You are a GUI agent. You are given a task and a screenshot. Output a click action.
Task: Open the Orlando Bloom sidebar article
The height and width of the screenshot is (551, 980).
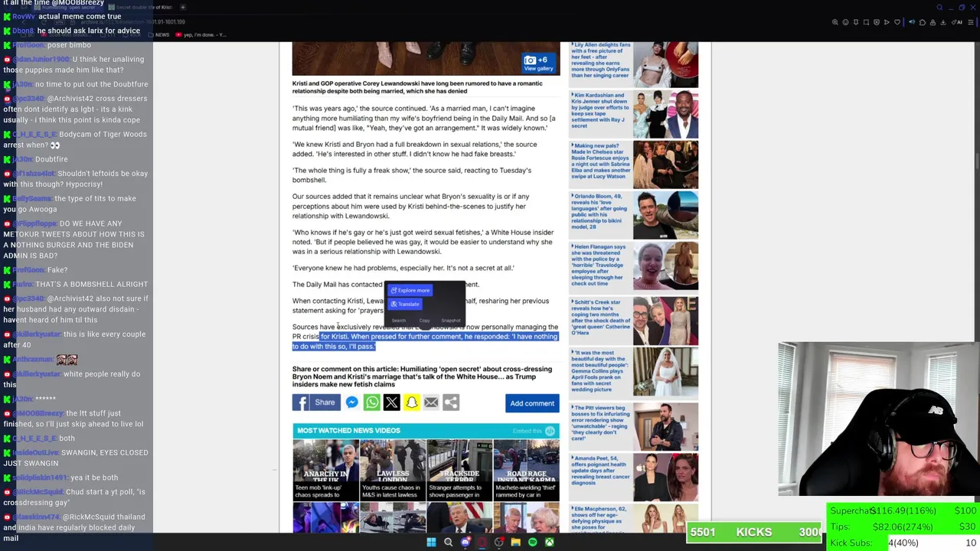(634, 215)
